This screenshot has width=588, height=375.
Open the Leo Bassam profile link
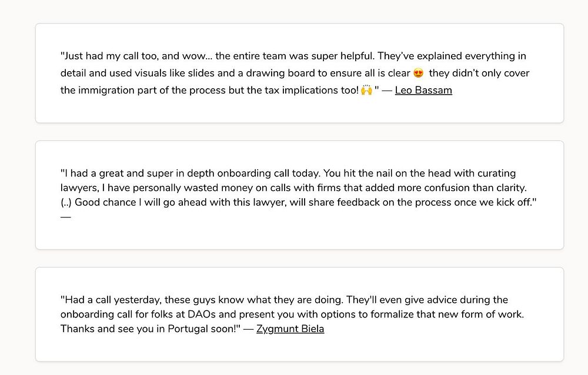(x=423, y=91)
